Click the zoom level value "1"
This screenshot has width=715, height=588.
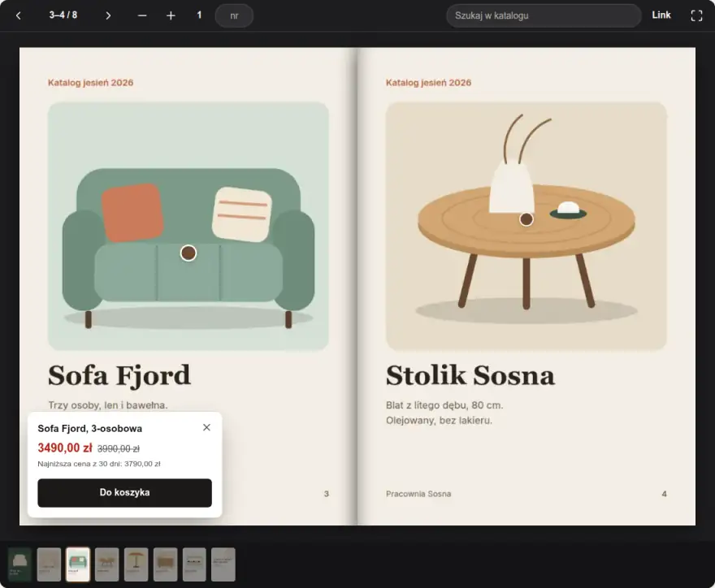coord(199,15)
